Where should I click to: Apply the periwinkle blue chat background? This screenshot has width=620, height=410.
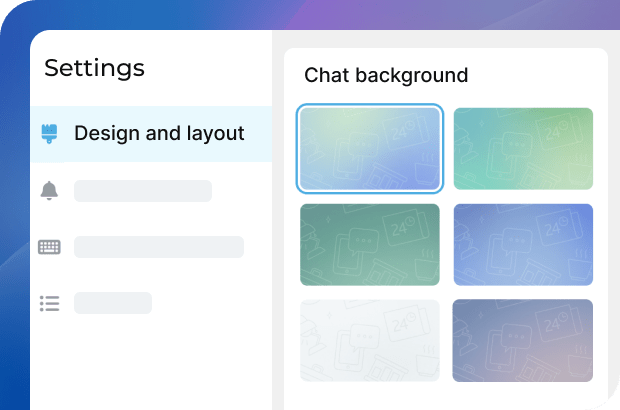click(x=523, y=245)
